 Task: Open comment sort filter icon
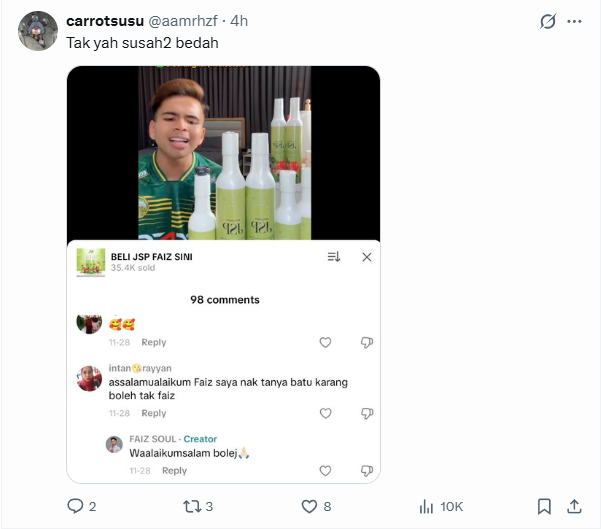pyautogui.click(x=334, y=257)
